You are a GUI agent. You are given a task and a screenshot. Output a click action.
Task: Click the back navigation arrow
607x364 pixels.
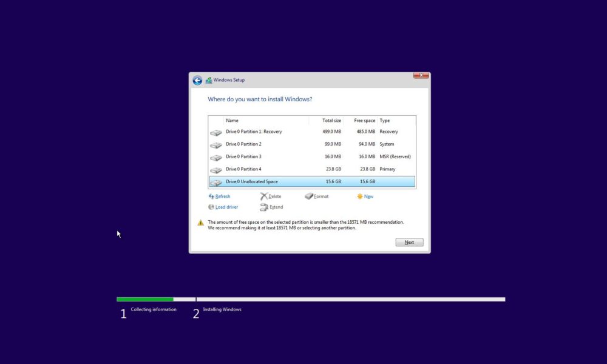click(x=197, y=80)
